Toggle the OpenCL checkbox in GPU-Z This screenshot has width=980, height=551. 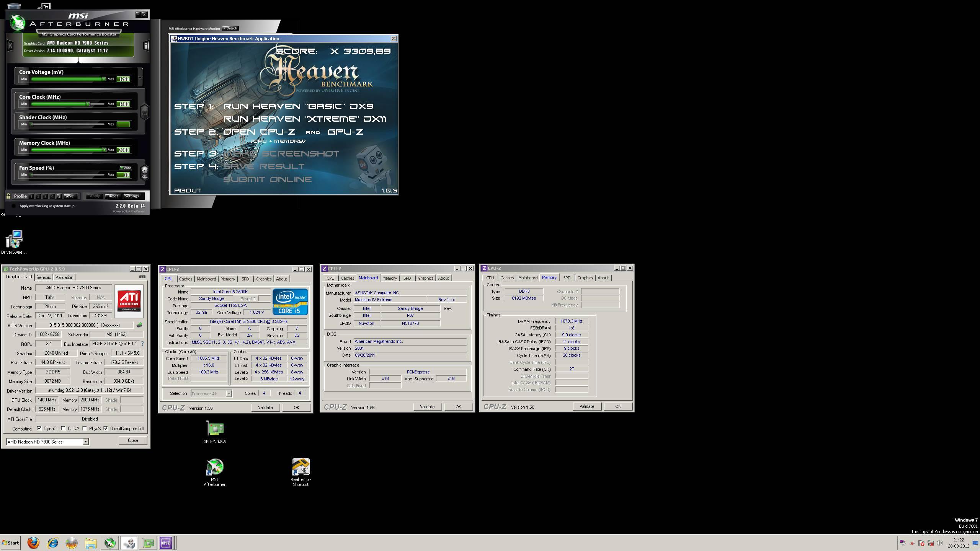pos(39,429)
